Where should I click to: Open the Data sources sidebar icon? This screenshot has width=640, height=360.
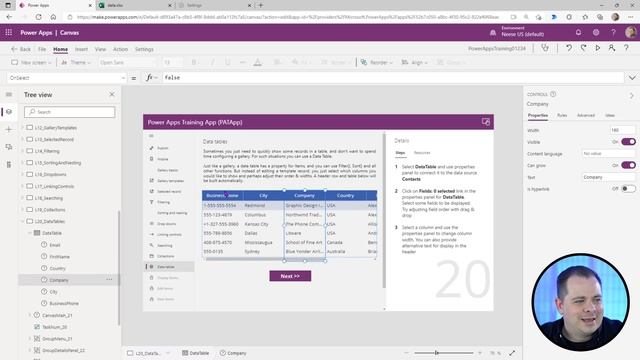coord(9,147)
